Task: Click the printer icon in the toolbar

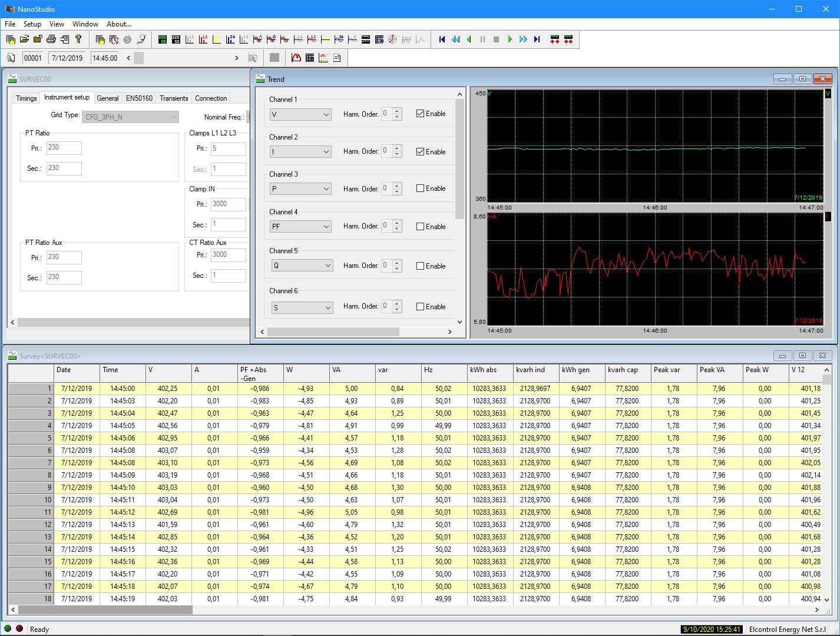Action: point(51,39)
